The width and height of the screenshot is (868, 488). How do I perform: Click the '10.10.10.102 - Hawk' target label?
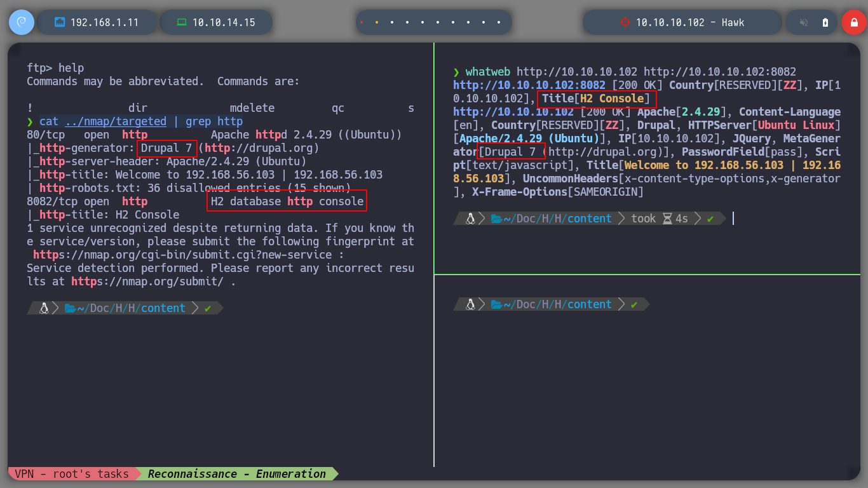click(690, 22)
